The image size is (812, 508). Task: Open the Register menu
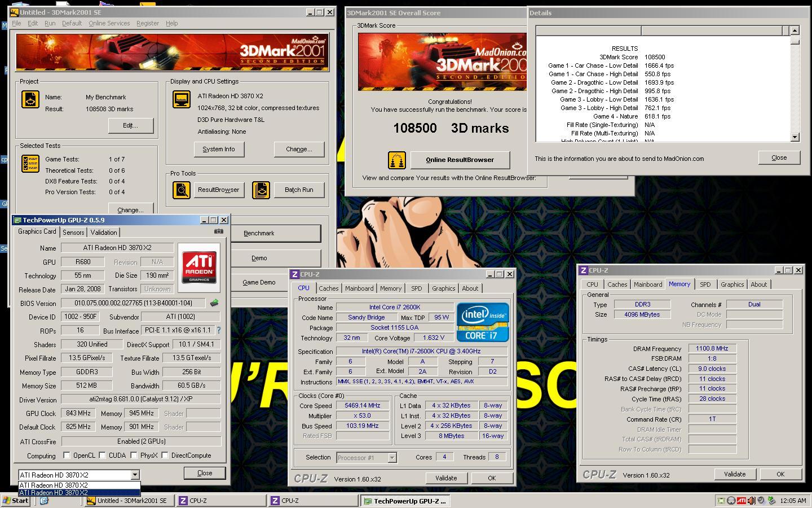point(148,23)
